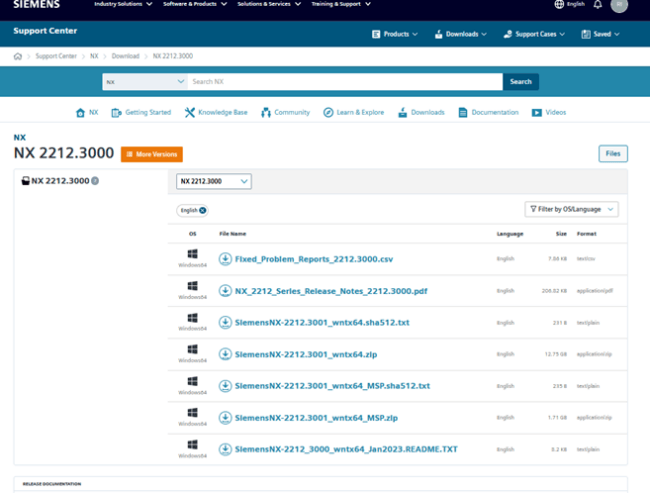Open NX_2212_Series_Release_Notes_2212.3000.pdf link
Viewport: 650px width, 493px height.
pos(331,291)
